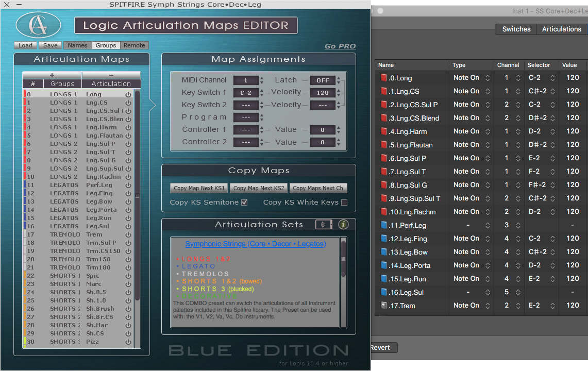Open Symphonic Strings (Core • Decor • Legatos) link
The width and height of the screenshot is (588, 371).
click(256, 244)
